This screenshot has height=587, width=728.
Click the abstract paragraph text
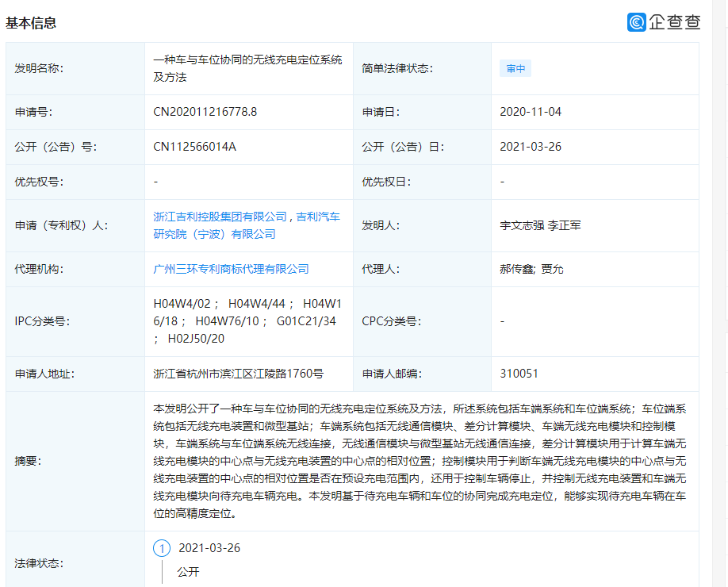coord(420,461)
